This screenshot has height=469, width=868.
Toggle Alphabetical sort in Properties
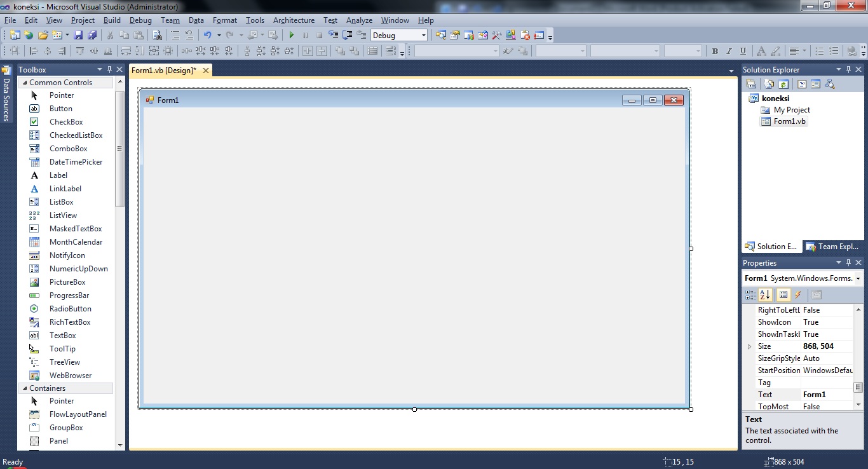point(764,295)
